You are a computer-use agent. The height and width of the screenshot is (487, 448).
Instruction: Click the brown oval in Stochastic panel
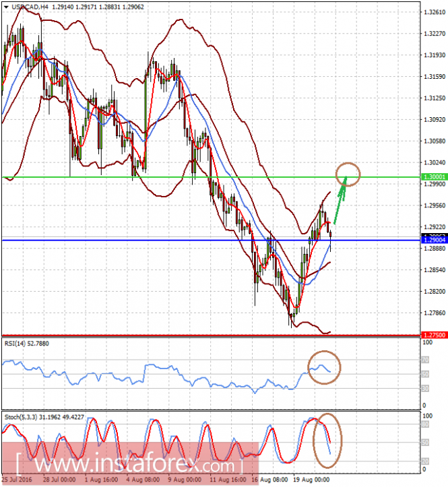click(327, 441)
